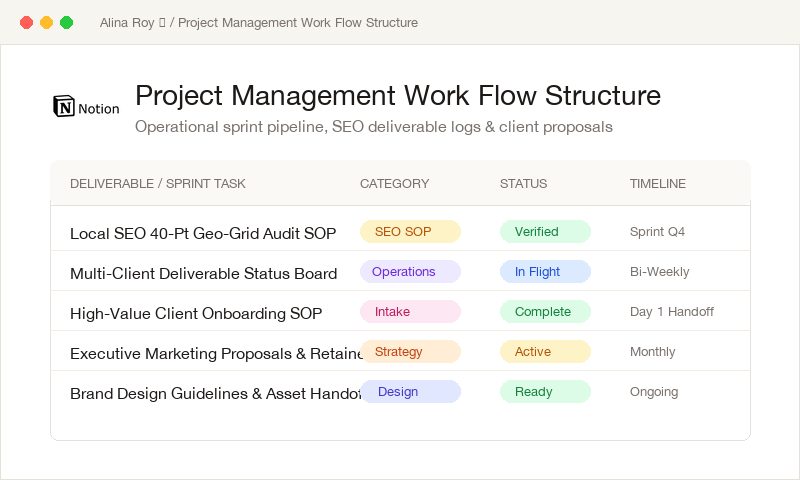Click the Strategy category tag
Image resolution: width=800 pixels, height=480 pixels.
(x=410, y=351)
